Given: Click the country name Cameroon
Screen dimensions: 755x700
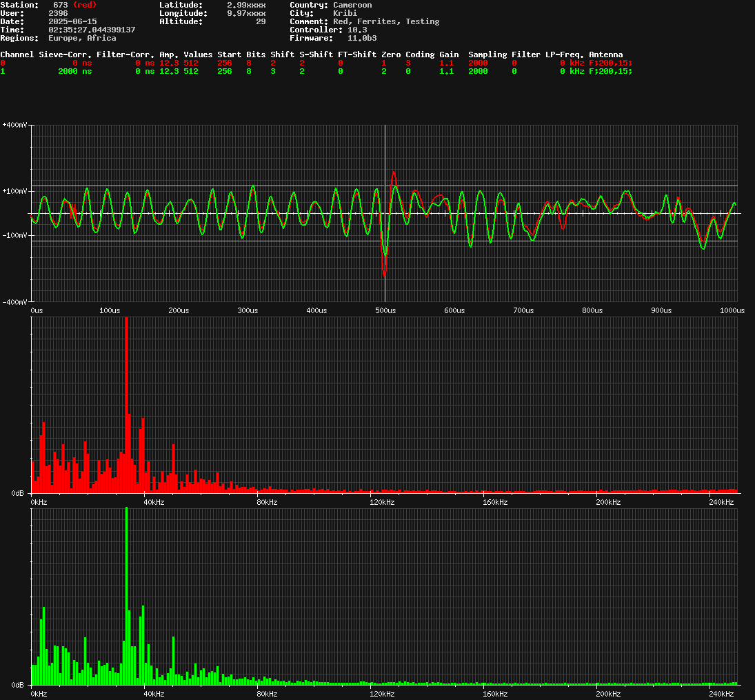Looking at the screenshot, I should point(352,5).
